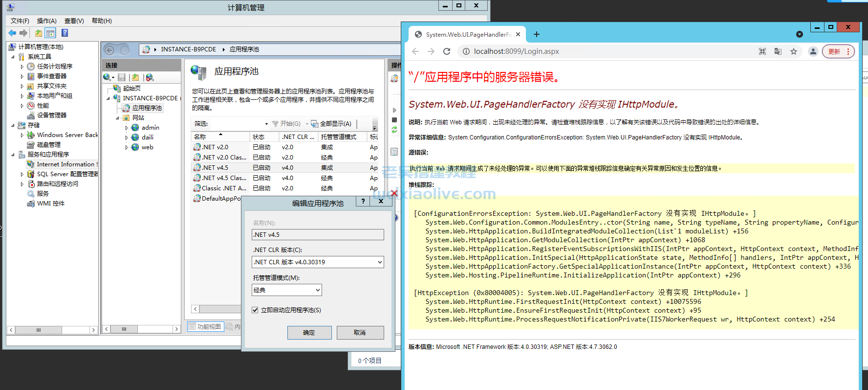Click the 确定 button in the dialog

pos(309,333)
